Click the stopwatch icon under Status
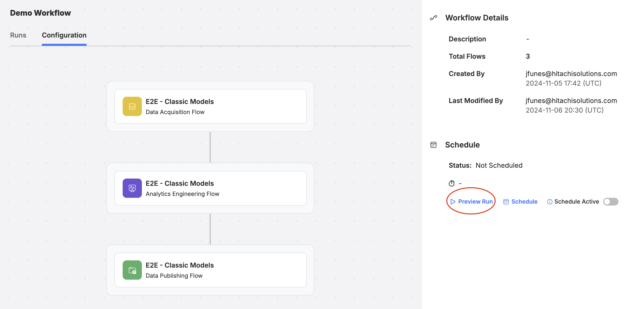 (452, 183)
